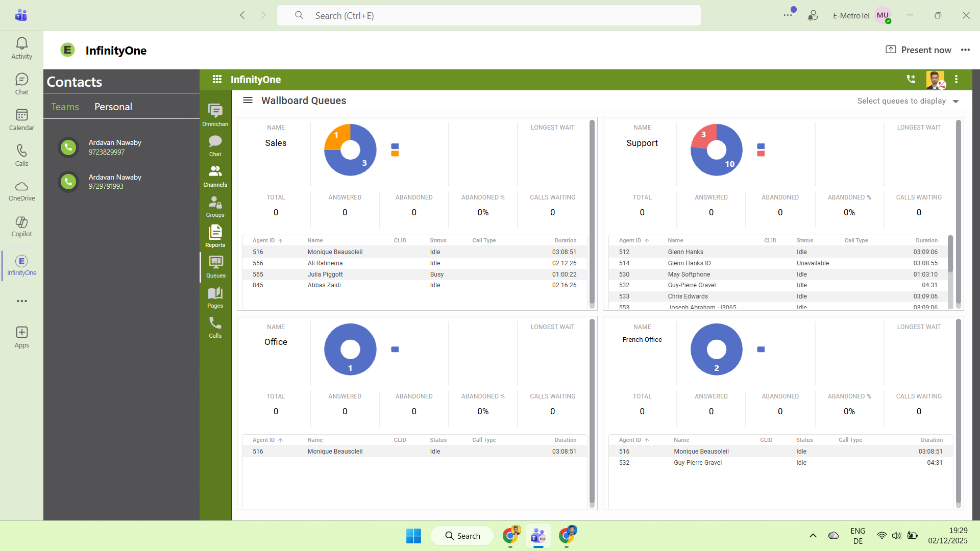Image resolution: width=980 pixels, height=551 pixels.
Task: Click the Sales panel vertical scrollbar
Action: pyautogui.click(x=592, y=212)
